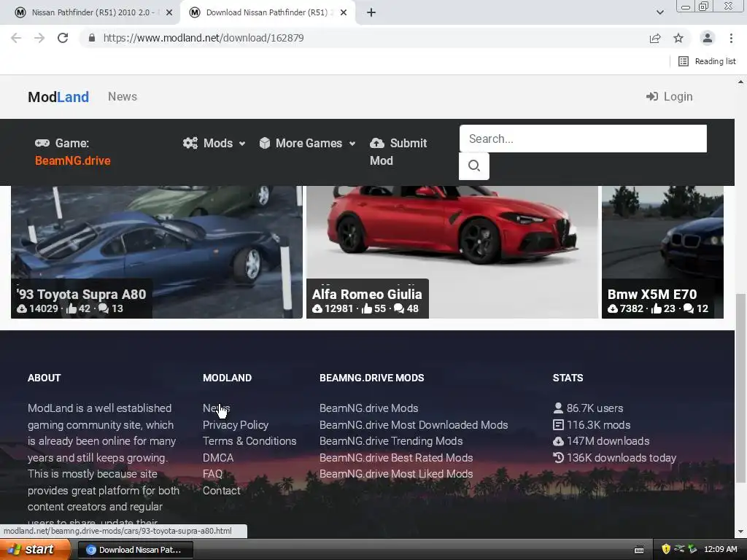Click the News footer link

click(216, 408)
